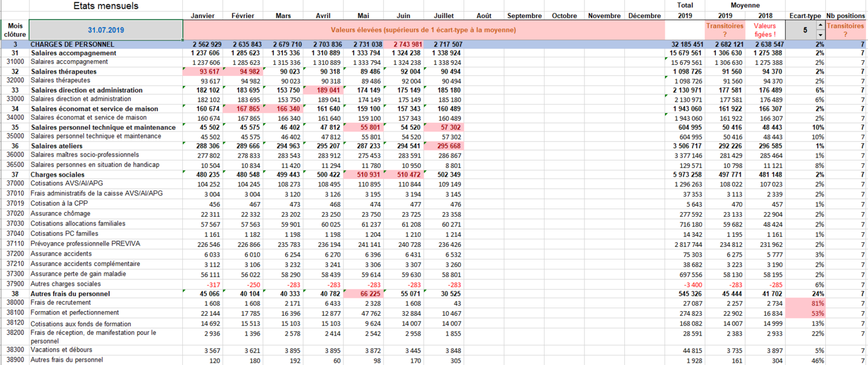
Task: Click the Formation et perfectionnement 53% cell
Action: (805, 313)
